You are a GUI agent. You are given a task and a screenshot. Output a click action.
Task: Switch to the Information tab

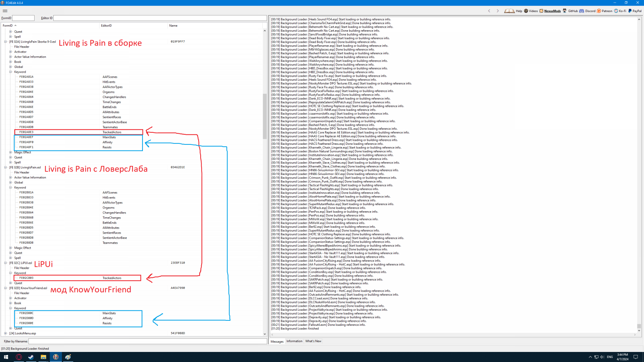[294, 341]
